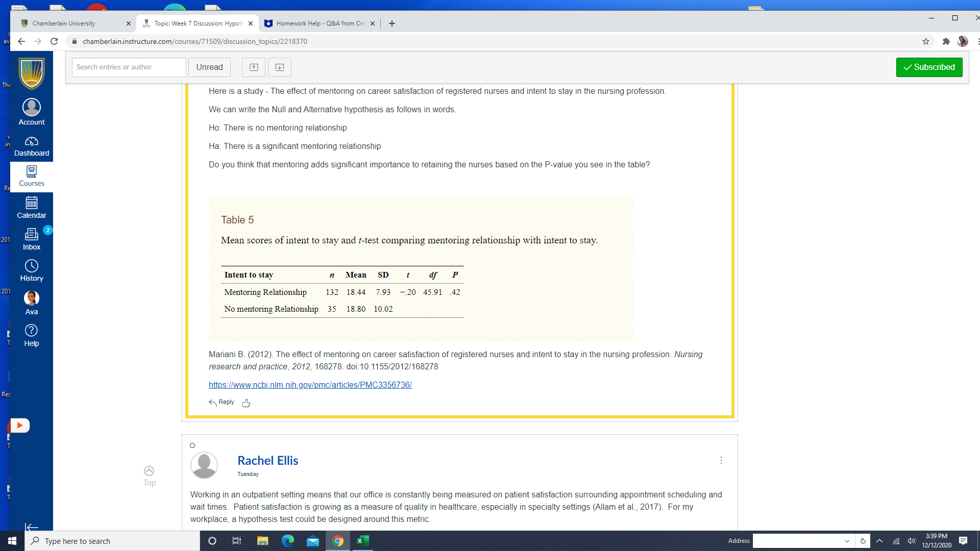Open the Help section

[31, 334]
